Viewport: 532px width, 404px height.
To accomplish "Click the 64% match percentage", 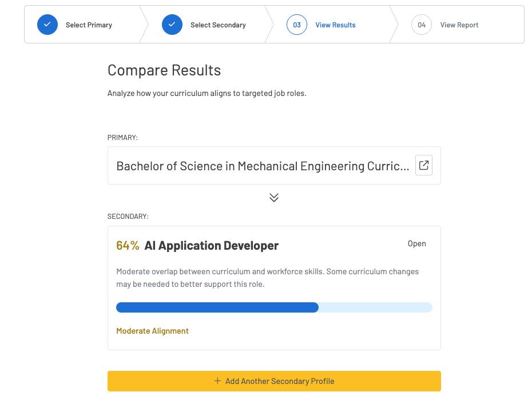I will point(128,245).
